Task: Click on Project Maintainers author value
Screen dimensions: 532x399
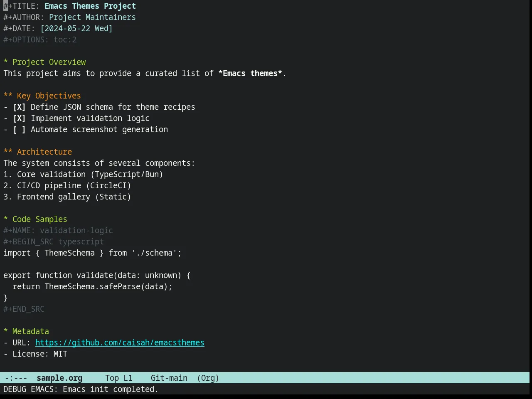Action: click(92, 17)
